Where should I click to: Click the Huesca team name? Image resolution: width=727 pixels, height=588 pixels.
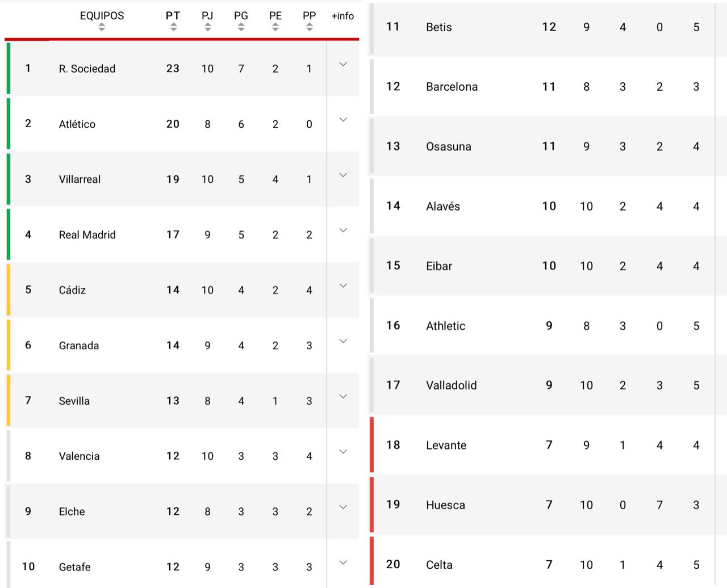pos(445,505)
